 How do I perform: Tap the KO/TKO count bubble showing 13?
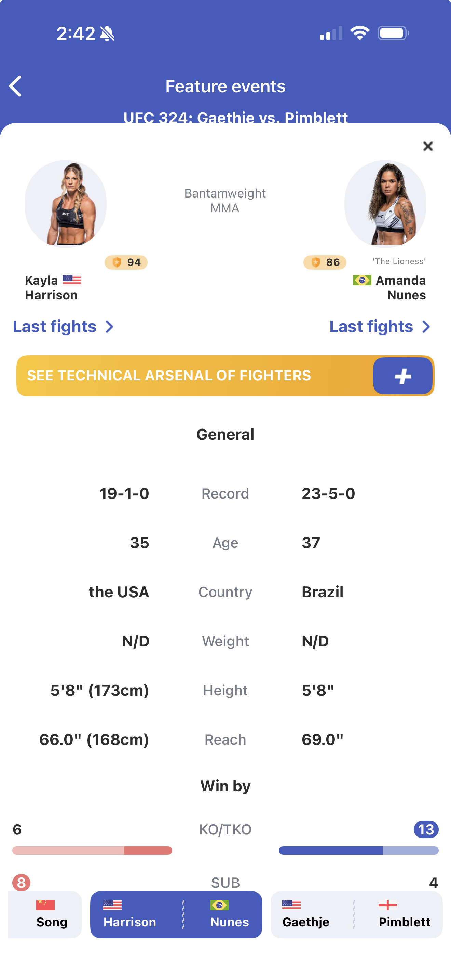pos(427,830)
